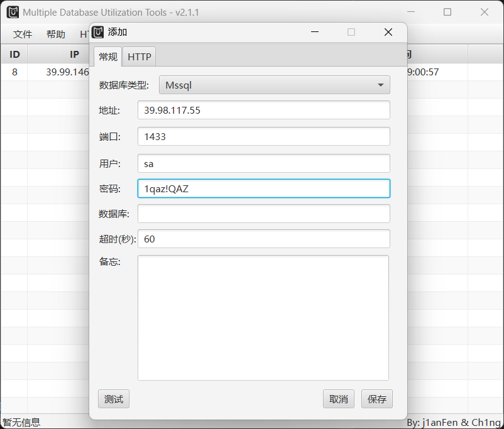This screenshot has width=504, height=429.
Task: Open the 文件 menu
Action: click(x=23, y=35)
